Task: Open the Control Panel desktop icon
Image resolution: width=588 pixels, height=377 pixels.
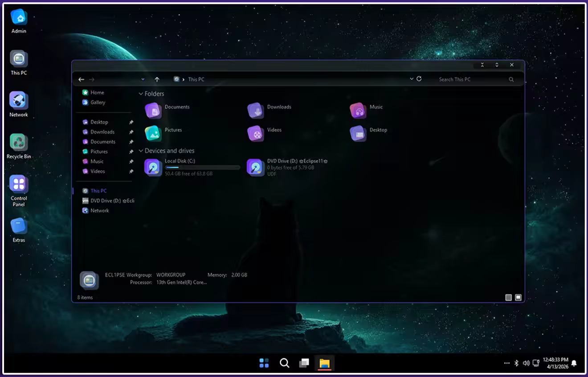Action: click(x=19, y=184)
